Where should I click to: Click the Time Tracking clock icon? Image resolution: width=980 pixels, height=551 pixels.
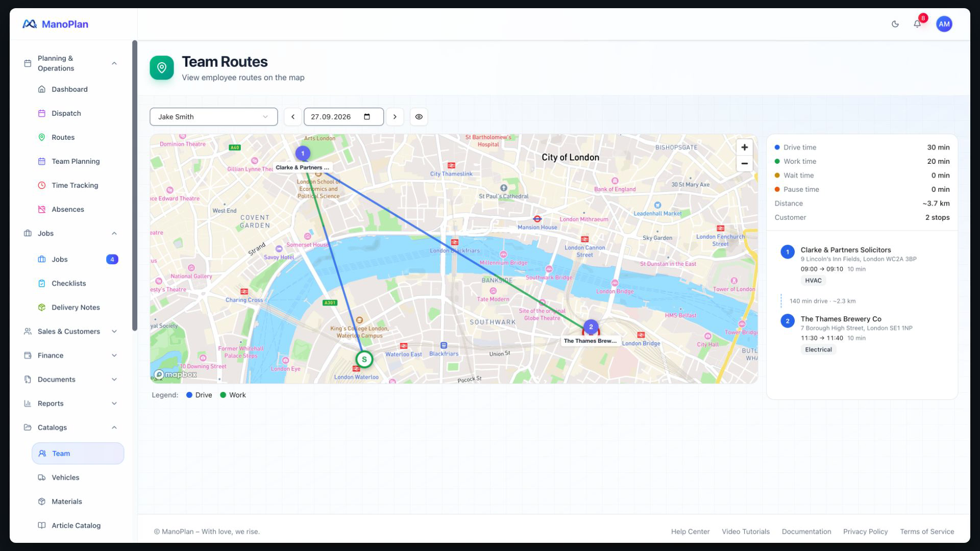pos(42,185)
